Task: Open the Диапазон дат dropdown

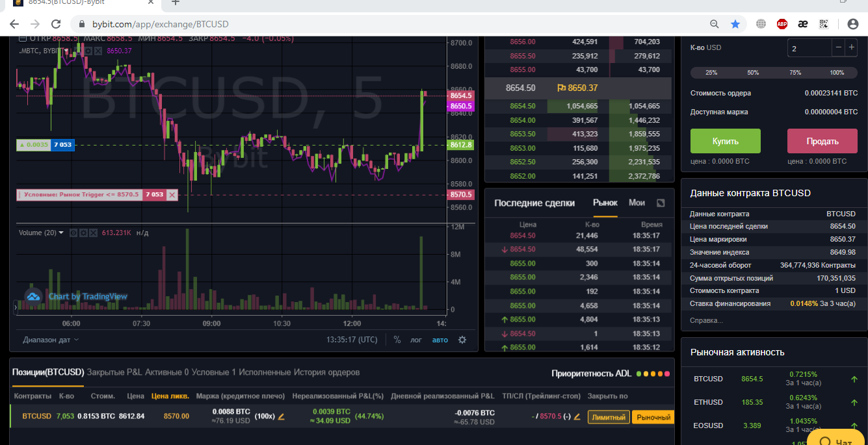Action: [x=51, y=340]
